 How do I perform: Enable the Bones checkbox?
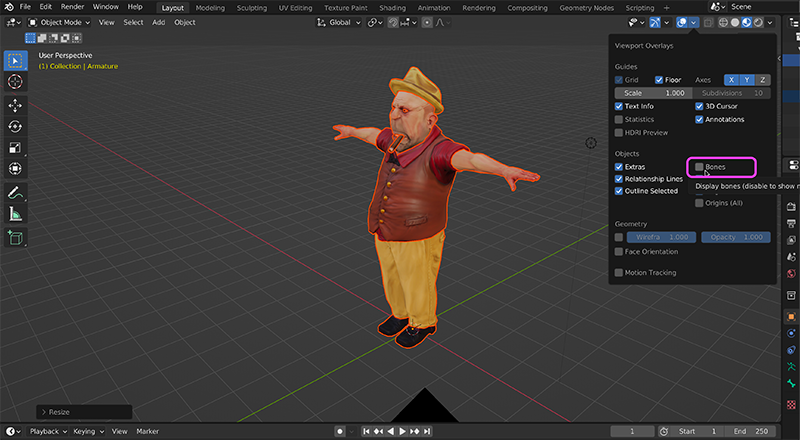tap(699, 167)
